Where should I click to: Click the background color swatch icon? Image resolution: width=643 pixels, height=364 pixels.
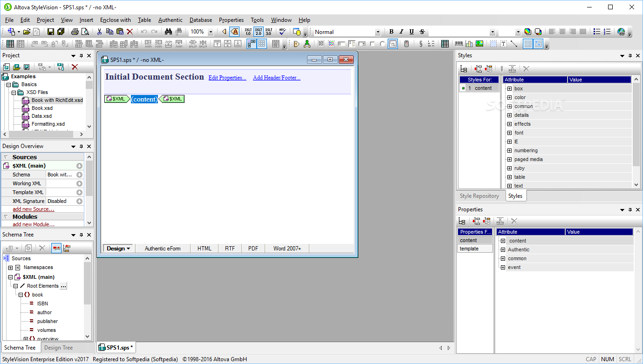pyautogui.click(x=538, y=32)
